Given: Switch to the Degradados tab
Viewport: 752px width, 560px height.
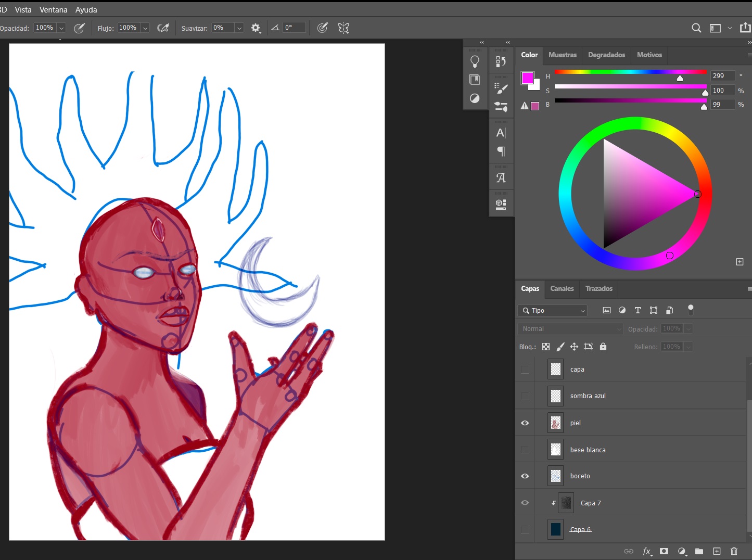Looking at the screenshot, I should pos(606,55).
